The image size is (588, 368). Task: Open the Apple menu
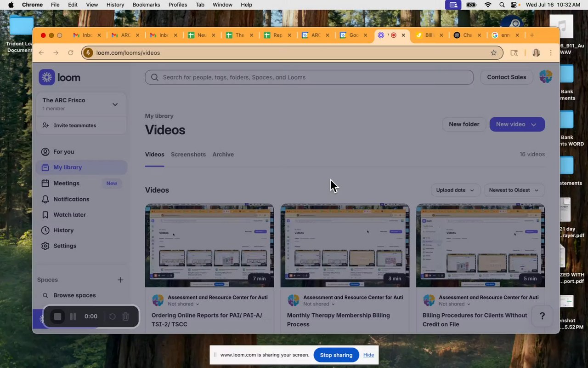11,5
